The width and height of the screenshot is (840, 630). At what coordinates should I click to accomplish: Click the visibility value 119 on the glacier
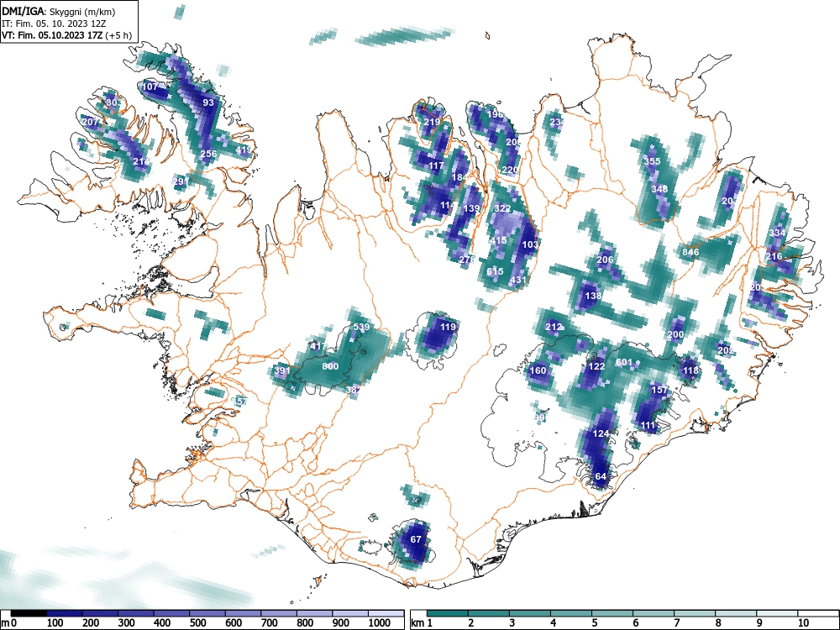(448, 327)
